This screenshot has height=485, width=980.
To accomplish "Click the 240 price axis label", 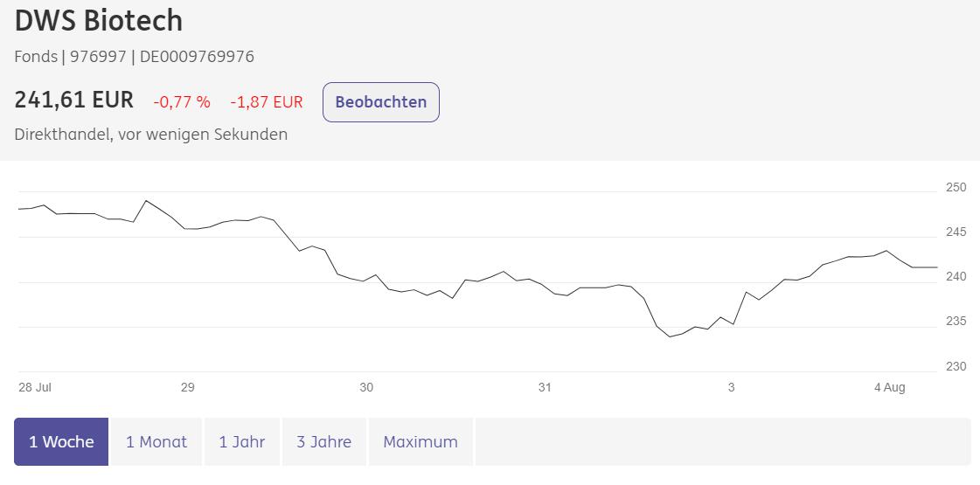I will click(956, 276).
